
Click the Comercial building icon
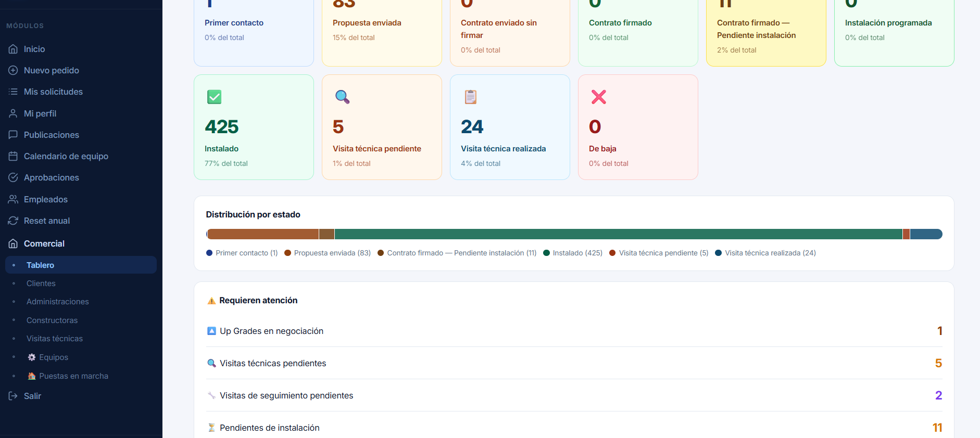click(13, 243)
